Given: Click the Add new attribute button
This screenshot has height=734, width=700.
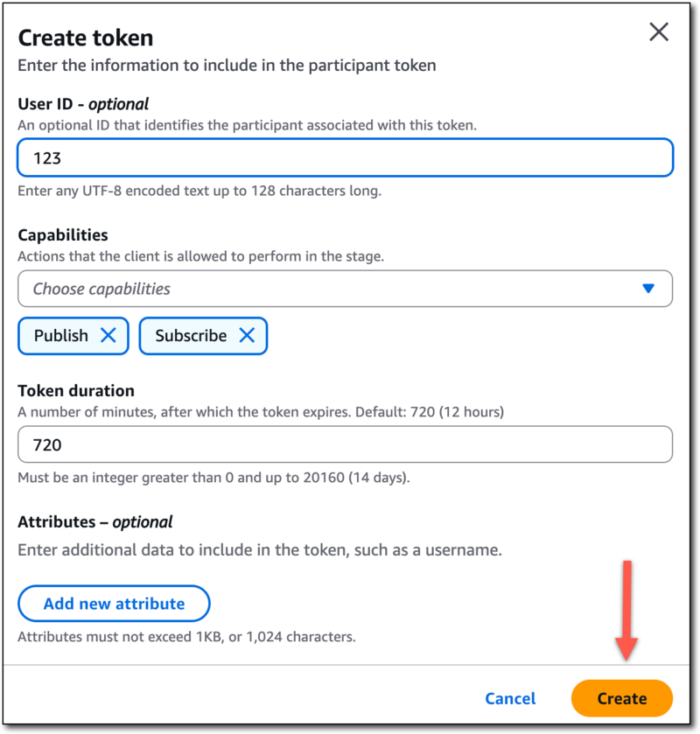Looking at the screenshot, I should tap(114, 603).
